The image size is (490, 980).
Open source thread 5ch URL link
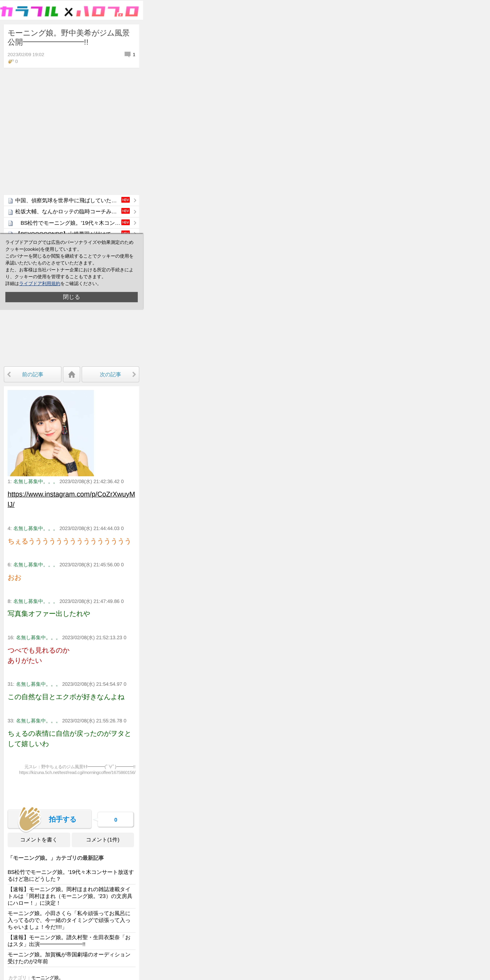coord(77,772)
